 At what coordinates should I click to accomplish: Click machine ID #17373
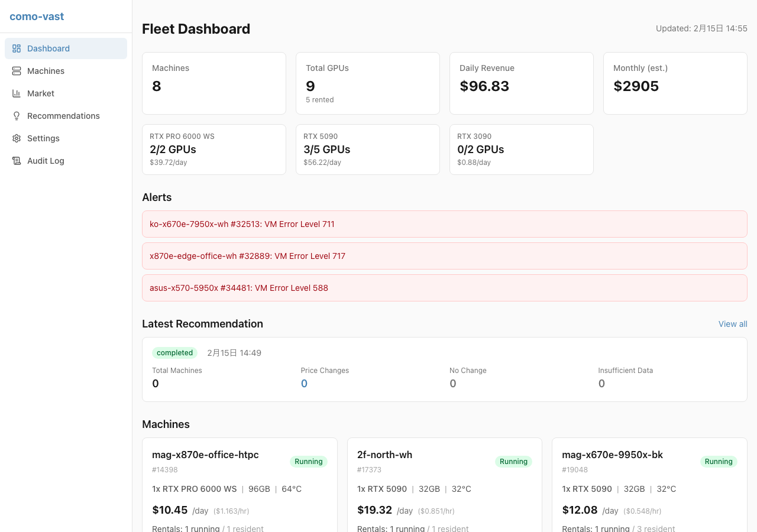click(x=369, y=470)
